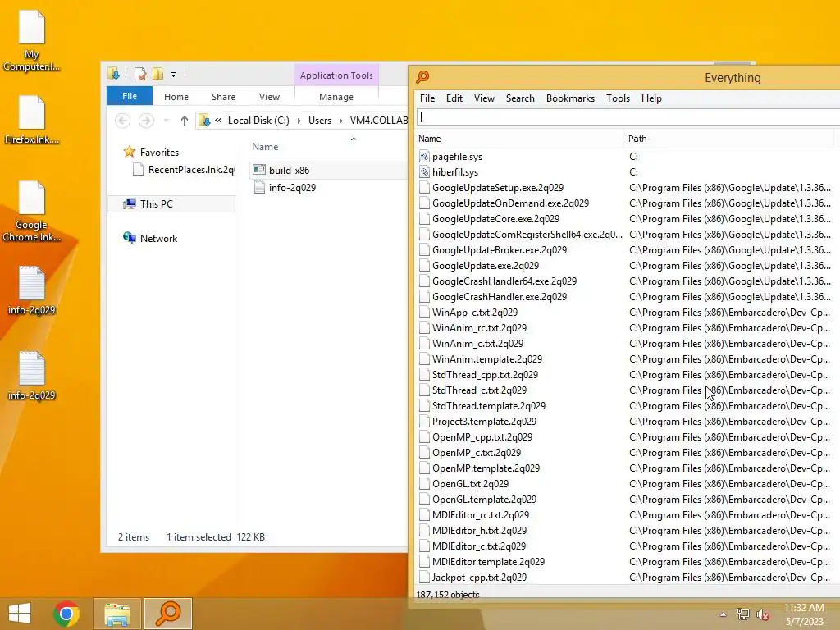
Task: Select Jackpot_cpp.txt.2q029 result
Action: 479,577
